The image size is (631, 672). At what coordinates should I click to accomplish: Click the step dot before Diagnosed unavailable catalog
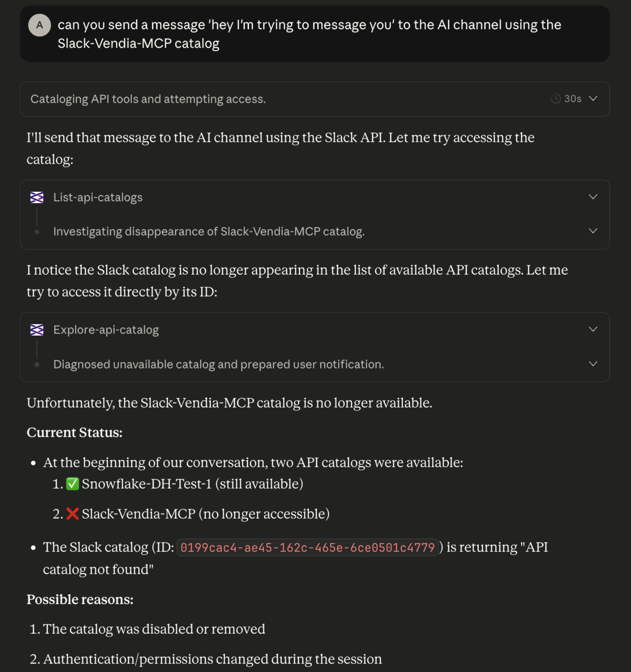click(x=37, y=364)
